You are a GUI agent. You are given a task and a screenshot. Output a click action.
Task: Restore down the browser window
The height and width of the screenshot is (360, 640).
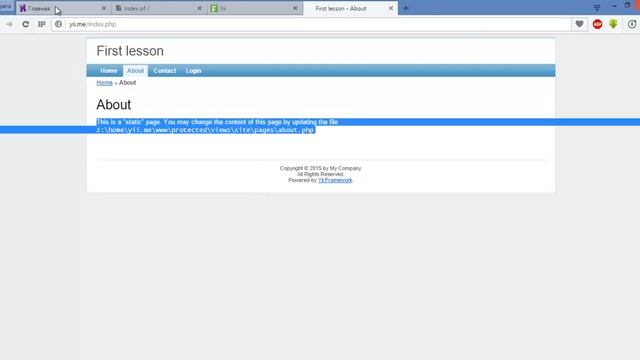[x=627, y=5]
